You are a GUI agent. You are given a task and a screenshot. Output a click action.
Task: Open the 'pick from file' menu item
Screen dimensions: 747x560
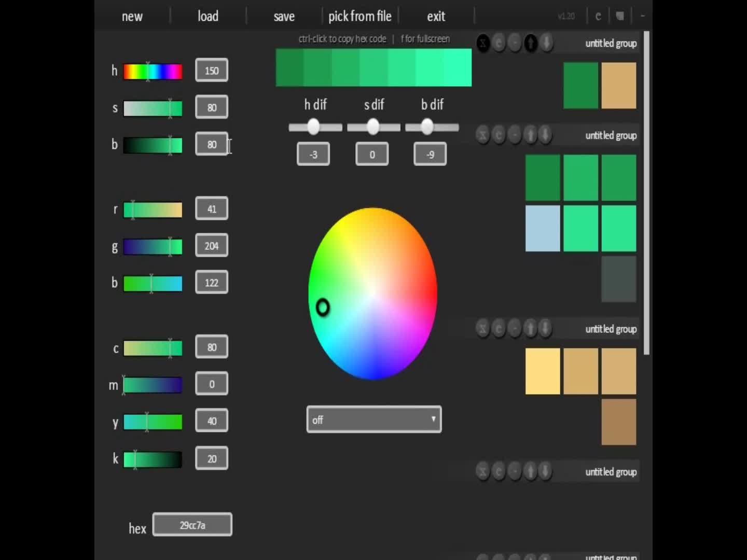(x=359, y=17)
